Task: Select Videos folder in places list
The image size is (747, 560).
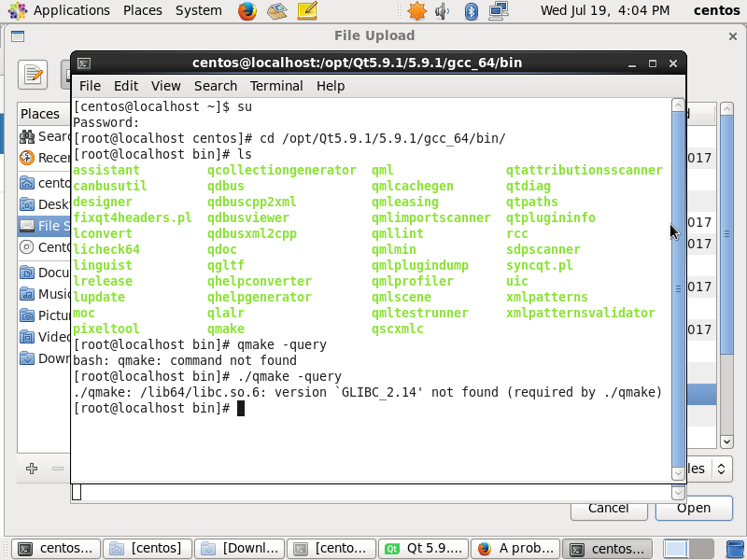Action: (44, 337)
